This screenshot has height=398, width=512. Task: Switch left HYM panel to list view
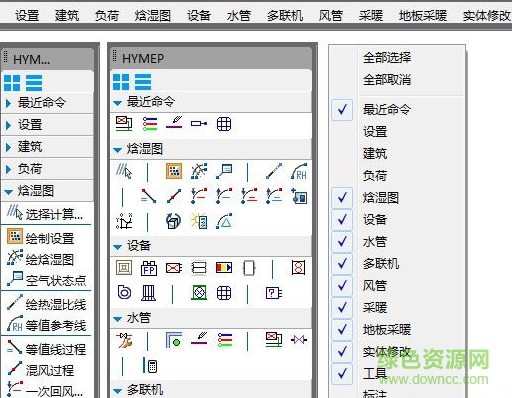tap(34, 83)
